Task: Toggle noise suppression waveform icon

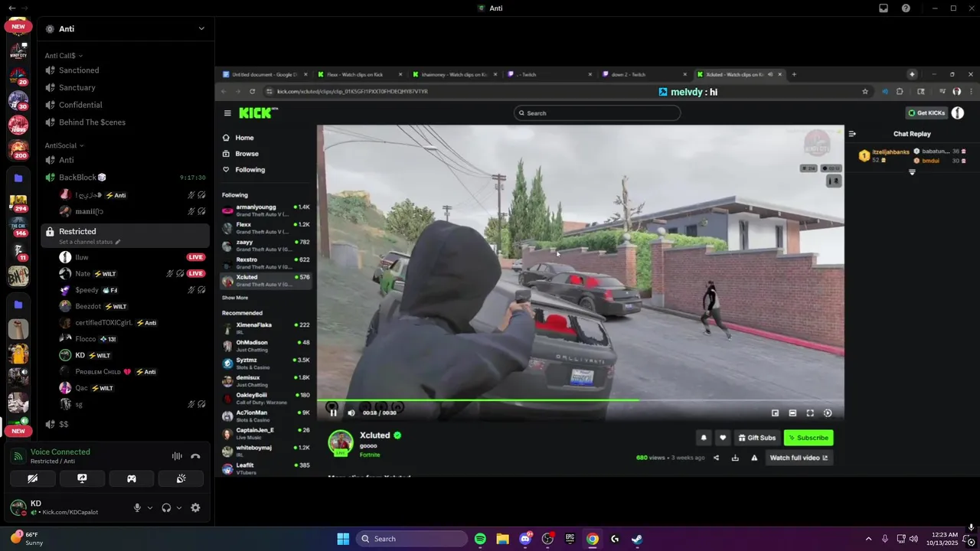Action: (x=177, y=456)
